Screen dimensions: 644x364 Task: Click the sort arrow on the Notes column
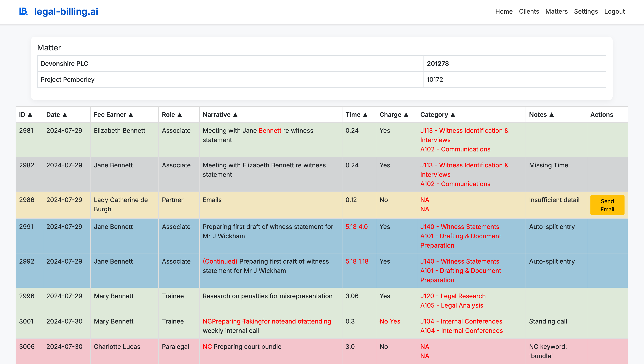point(551,114)
